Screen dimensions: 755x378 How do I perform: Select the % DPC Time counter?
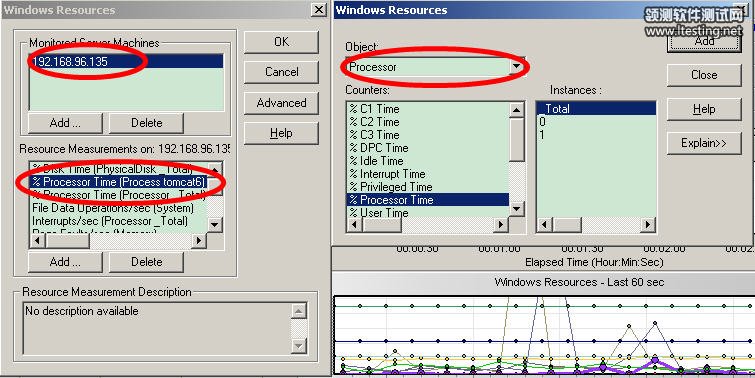coord(428,148)
